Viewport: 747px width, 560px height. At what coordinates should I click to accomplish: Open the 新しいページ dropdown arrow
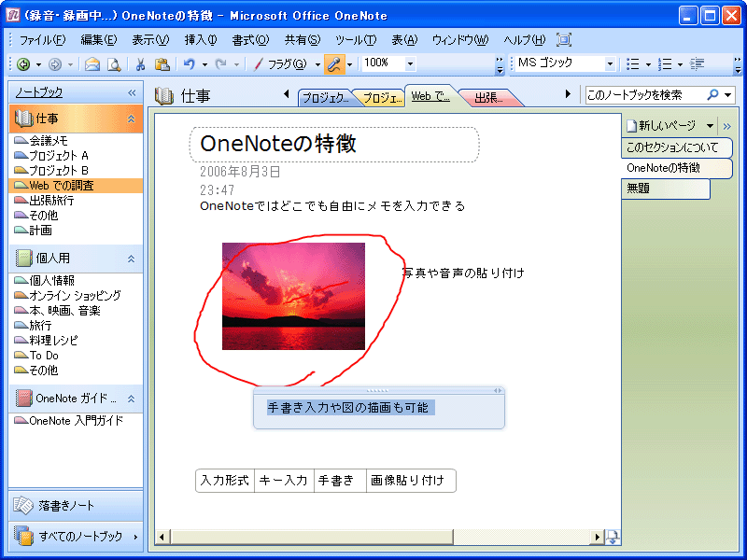[711, 126]
